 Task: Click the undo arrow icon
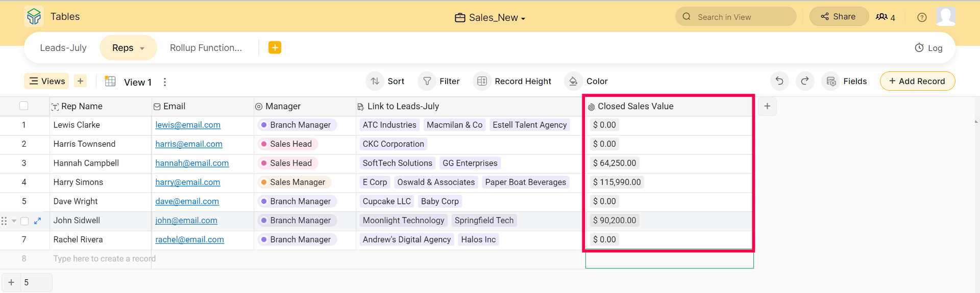(x=779, y=81)
